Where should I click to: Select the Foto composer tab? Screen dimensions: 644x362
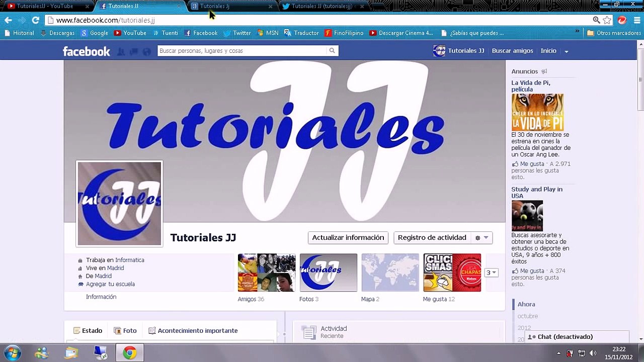pos(125,331)
